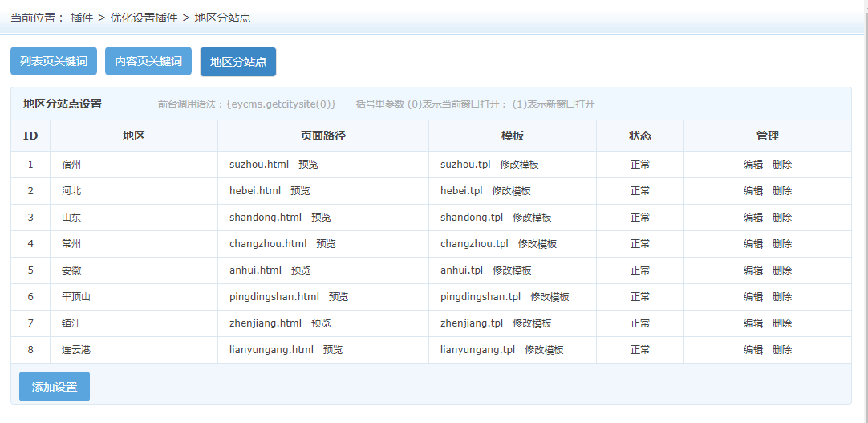
Task: Modify the changzhou.tpl template
Action: pyautogui.click(x=537, y=244)
